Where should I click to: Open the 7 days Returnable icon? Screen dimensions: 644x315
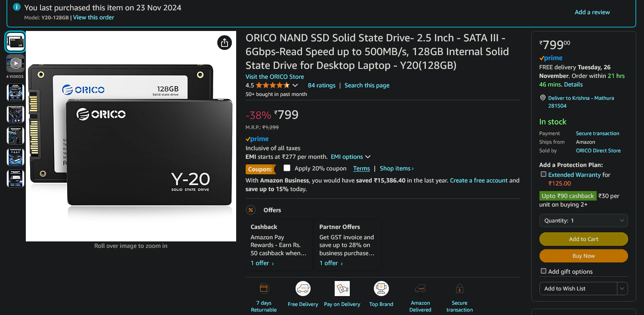coord(264,288)
